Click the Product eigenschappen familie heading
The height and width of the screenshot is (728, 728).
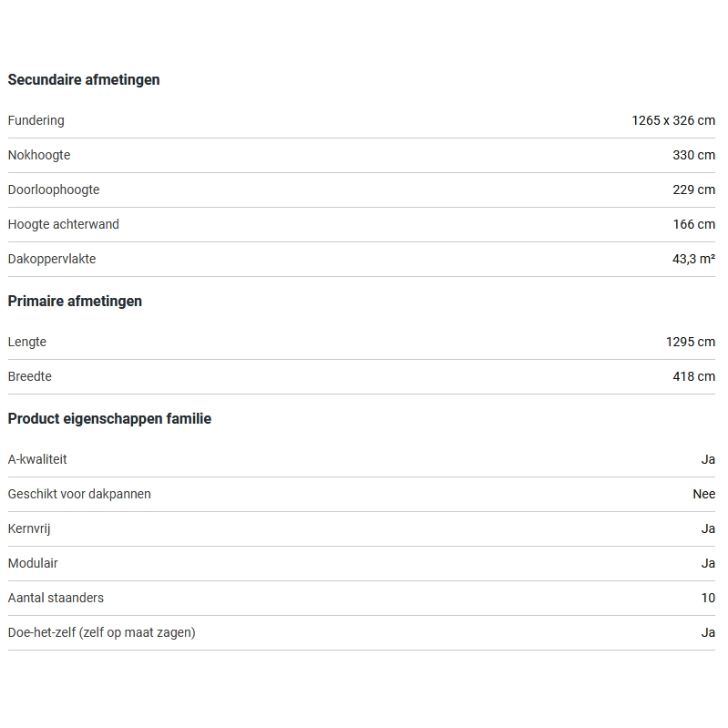click(x=109, y=419)
